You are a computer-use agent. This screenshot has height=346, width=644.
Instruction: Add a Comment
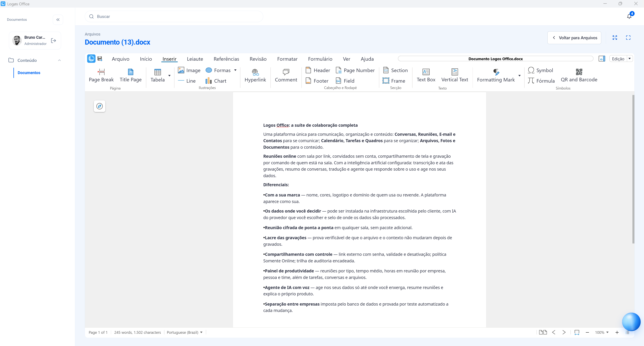coord(286,75)
